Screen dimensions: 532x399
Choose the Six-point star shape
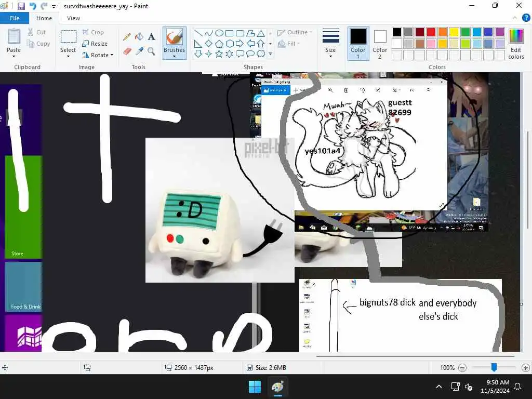click(x=229, y=54)
